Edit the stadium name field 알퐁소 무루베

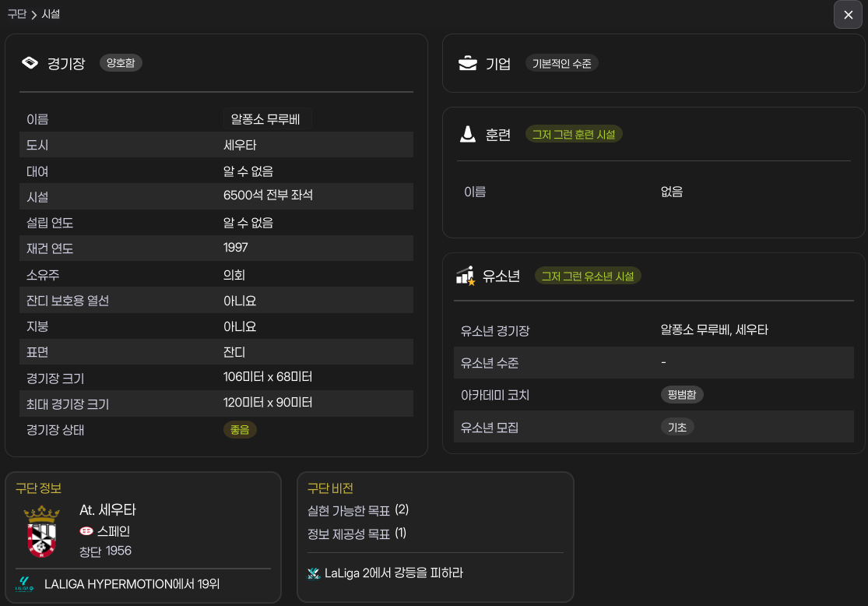[x=267, y=119]
